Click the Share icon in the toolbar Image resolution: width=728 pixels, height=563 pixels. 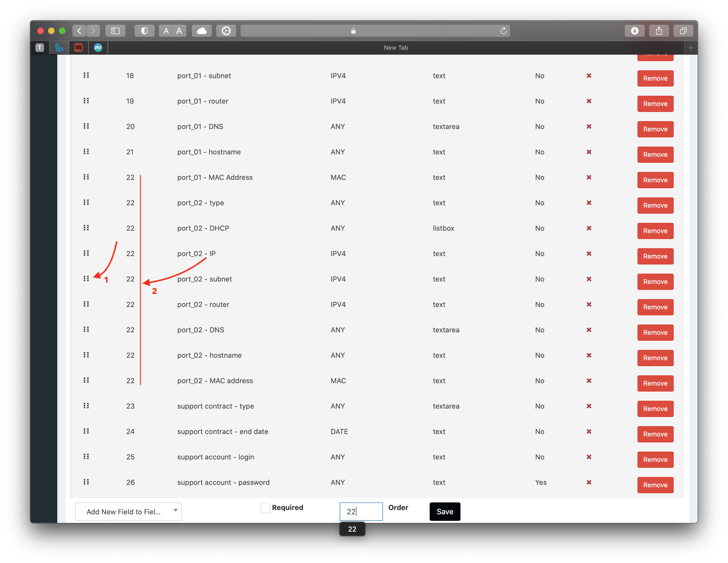(x=659, y=31)
